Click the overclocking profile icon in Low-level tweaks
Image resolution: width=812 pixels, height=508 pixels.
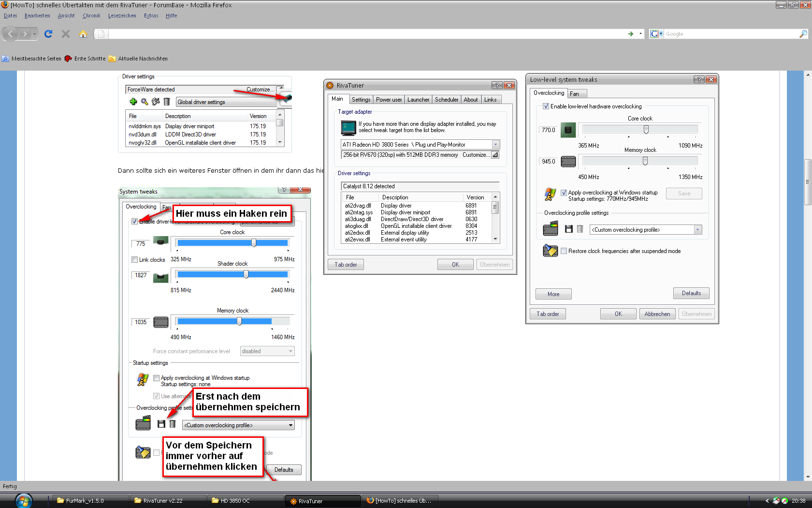click(551, 229)
